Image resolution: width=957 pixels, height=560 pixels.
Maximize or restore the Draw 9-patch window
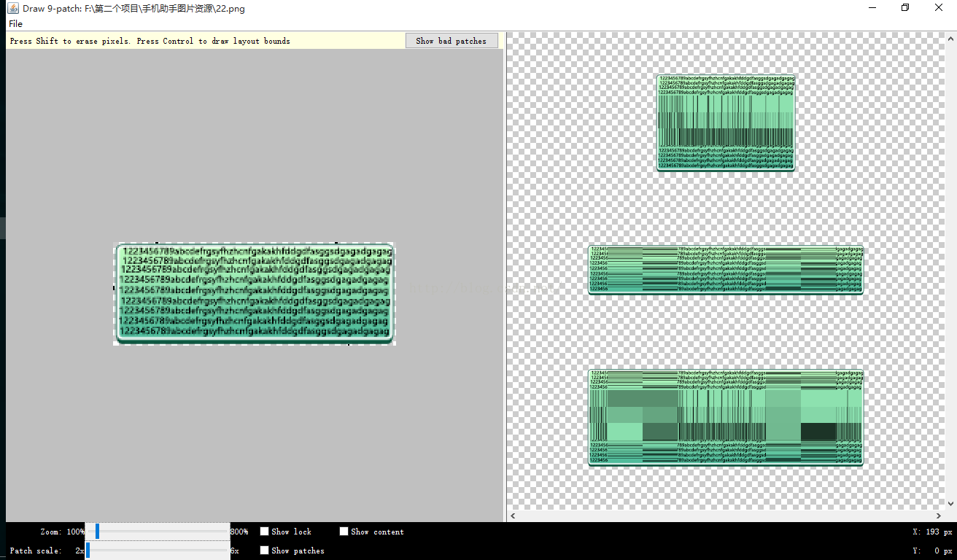[905, 8]
